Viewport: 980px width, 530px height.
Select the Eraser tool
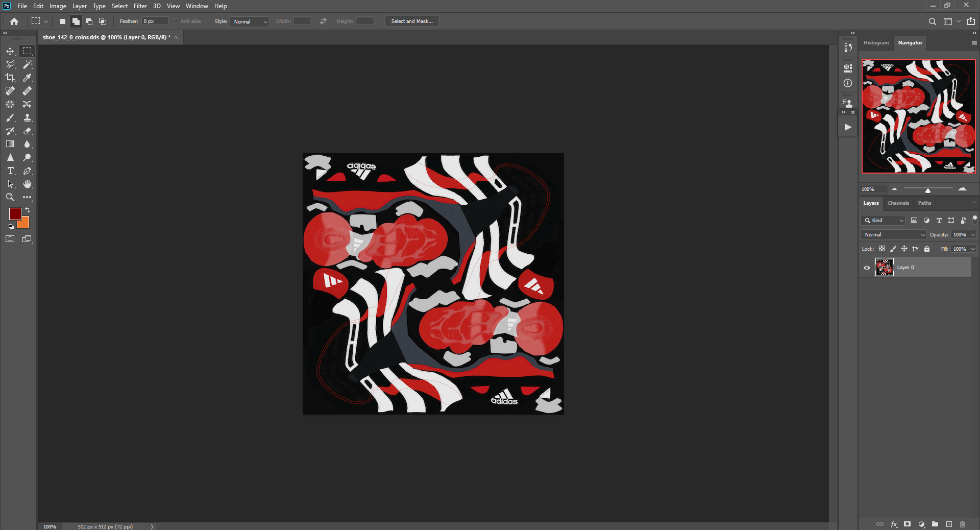coord(27,131)
